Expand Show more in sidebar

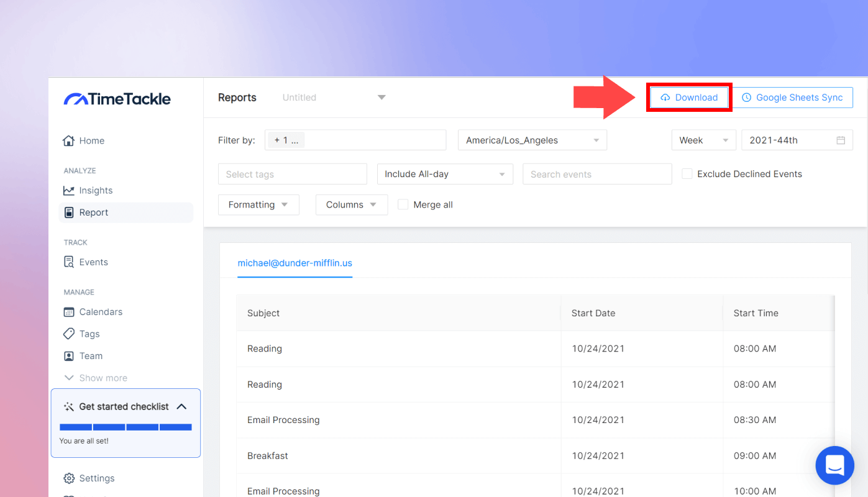pos(96,378)
